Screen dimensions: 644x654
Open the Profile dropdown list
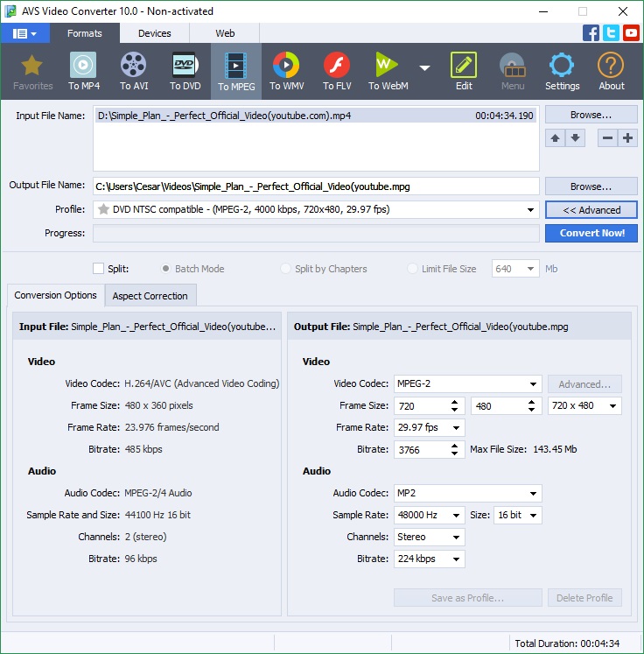[530, 210]
